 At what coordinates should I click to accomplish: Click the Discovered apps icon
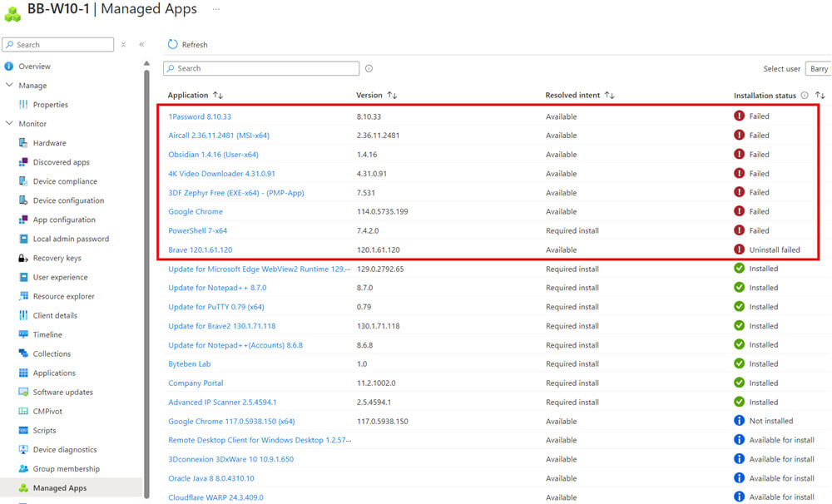(x=23, y=162)
